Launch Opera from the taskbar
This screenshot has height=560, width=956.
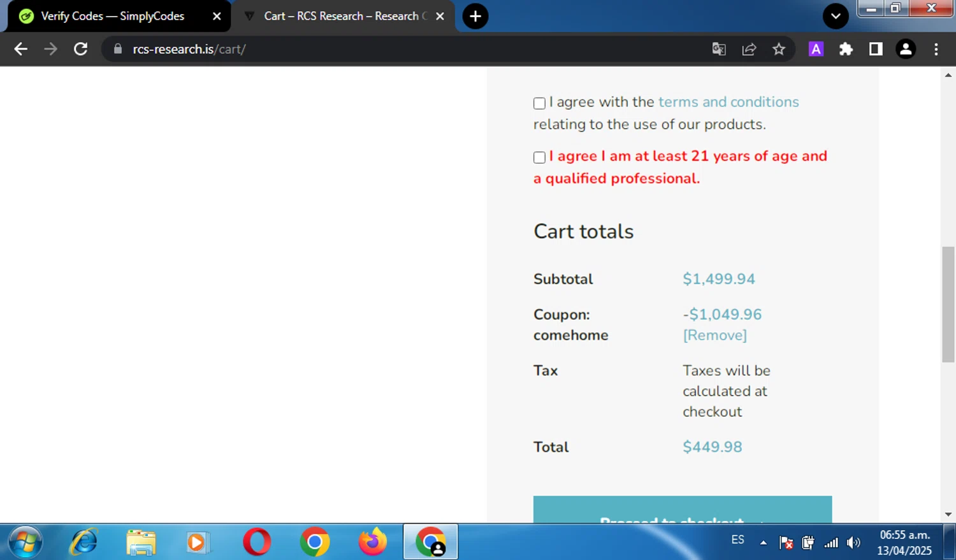257,543
